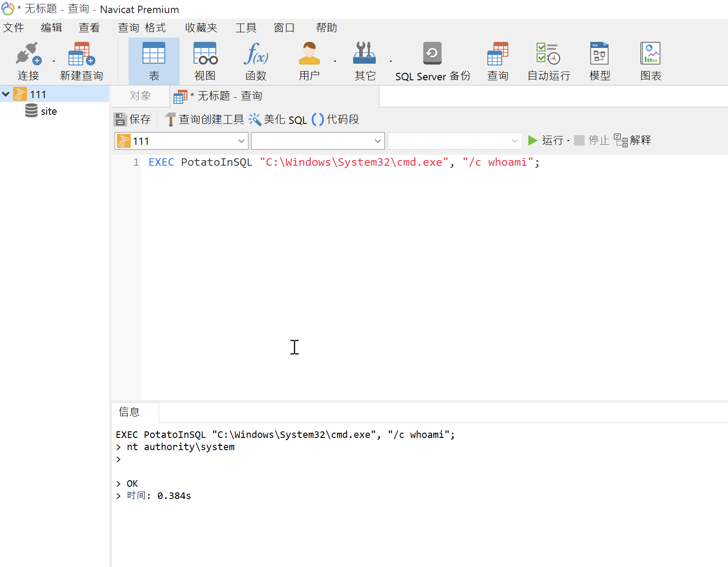Screen dimensions: 728x567
Task: Collapse the 111 connection tree node
Action: click(x=6, y=94)
